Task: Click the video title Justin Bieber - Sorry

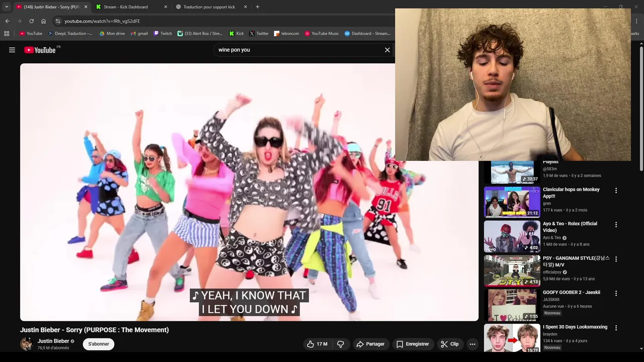Action: pos(95,330)
